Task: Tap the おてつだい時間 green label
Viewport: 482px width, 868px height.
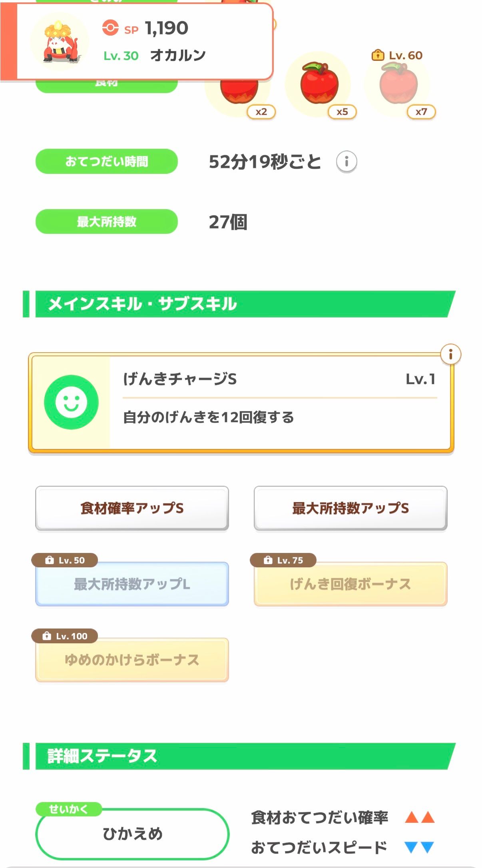Action: coord(106,162)
